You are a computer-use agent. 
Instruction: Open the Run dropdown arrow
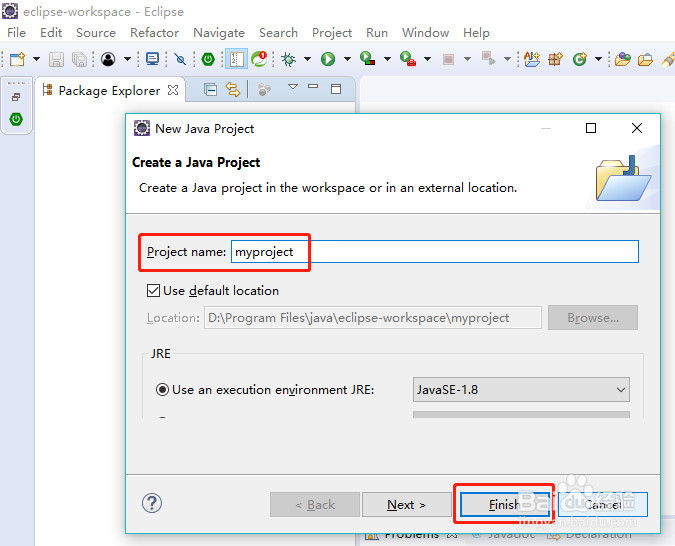tap(347, 59)
